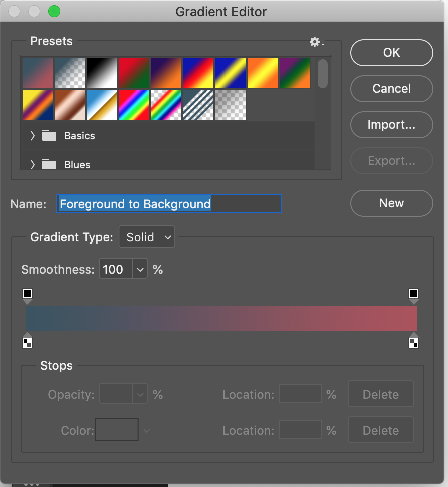Confirm the gradient with OK
The image size is (448, 487).
391,53
